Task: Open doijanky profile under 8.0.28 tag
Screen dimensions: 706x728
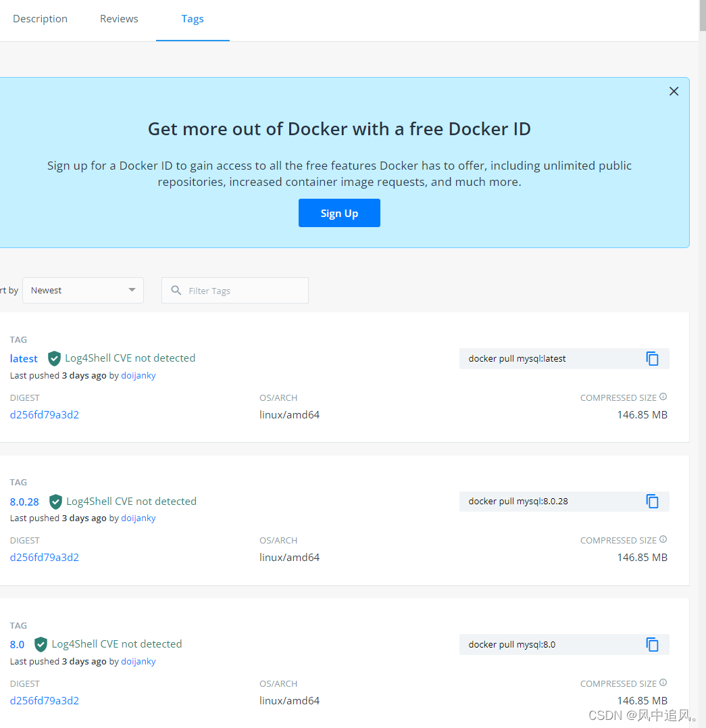Action: [x=138, y=518]
